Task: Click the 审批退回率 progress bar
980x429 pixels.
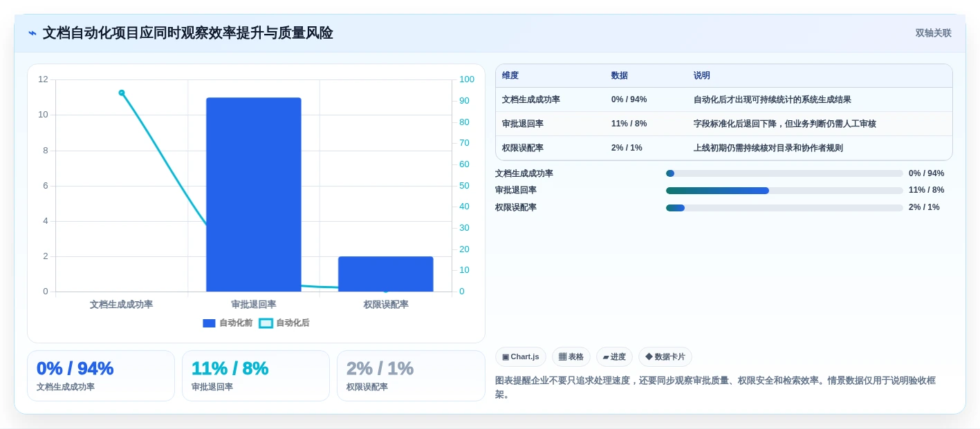Action: (784, 190)
